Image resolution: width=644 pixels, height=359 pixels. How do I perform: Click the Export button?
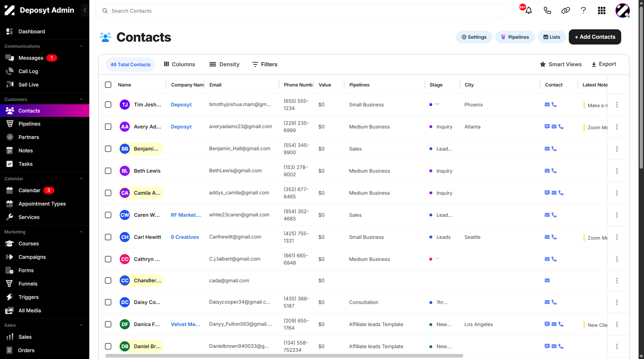click(604, 64)
